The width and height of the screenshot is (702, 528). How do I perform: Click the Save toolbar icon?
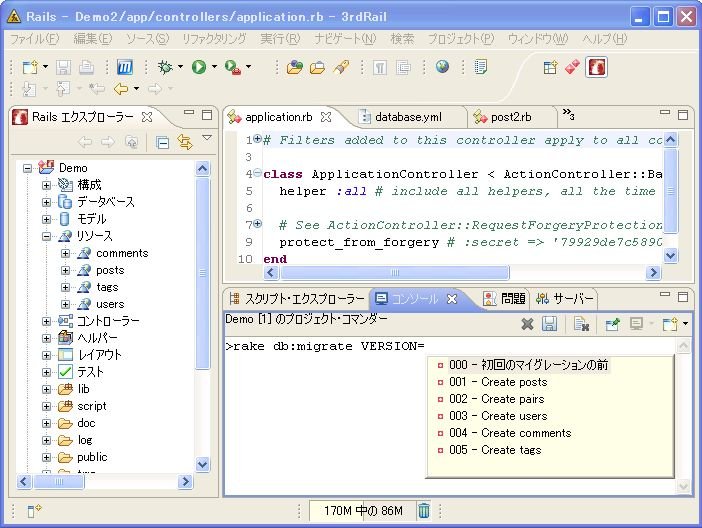pyautogui.click(x=63, y=67)
